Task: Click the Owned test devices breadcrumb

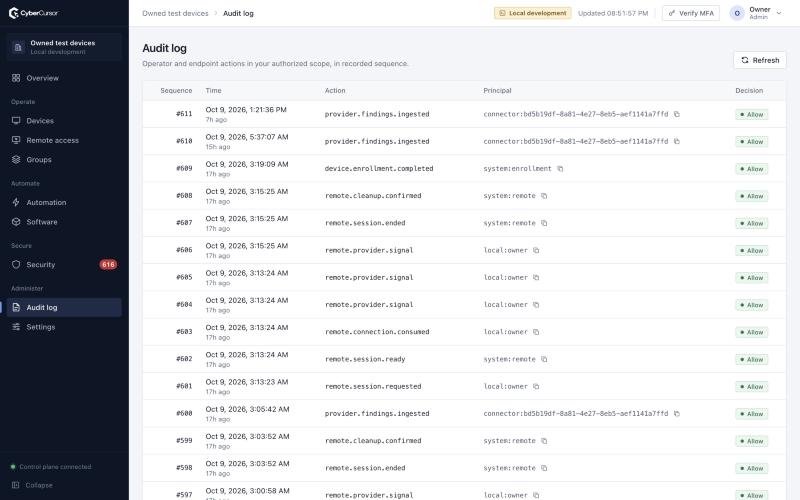Action: 176,13
